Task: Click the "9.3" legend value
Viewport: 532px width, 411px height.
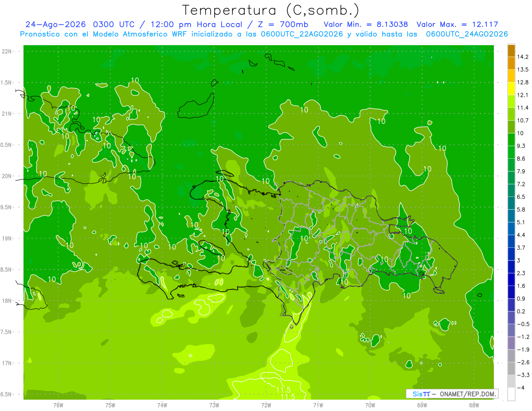Action: 521,146
